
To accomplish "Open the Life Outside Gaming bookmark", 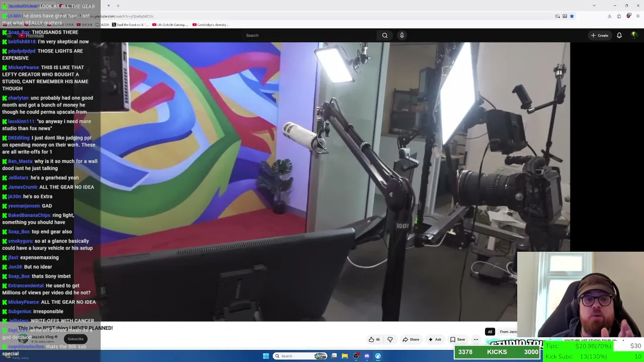I will coord(170,25).
